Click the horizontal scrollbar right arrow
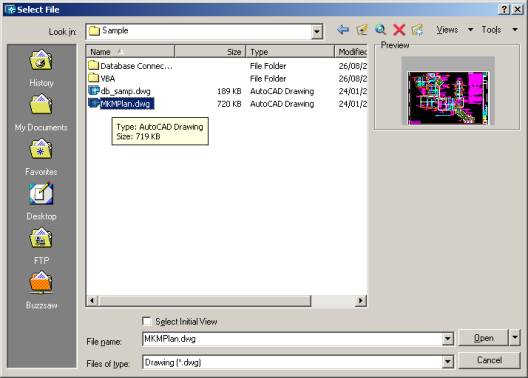This screenshot has width=528, height=378. pos(361,300)
